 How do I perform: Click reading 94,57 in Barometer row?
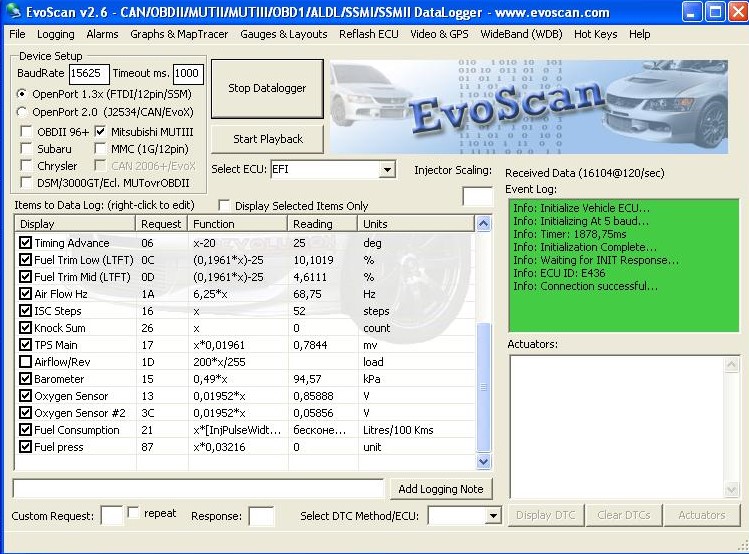pyautogui.click(x=307, y=379)
